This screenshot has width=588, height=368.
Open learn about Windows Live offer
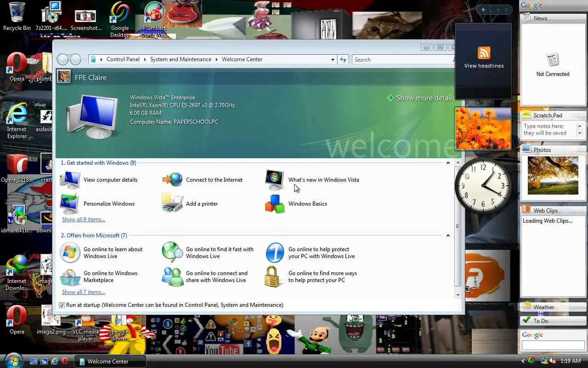click(102, 253)
